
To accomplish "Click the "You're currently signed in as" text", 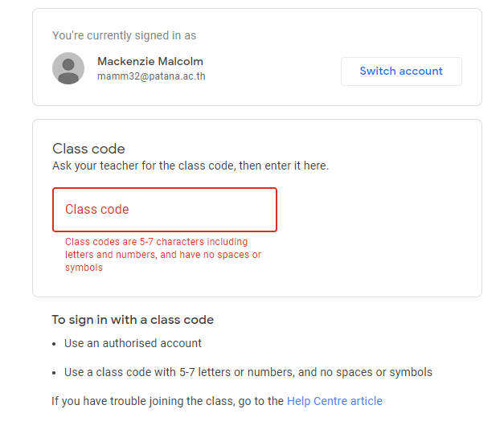I will [124, 35].
